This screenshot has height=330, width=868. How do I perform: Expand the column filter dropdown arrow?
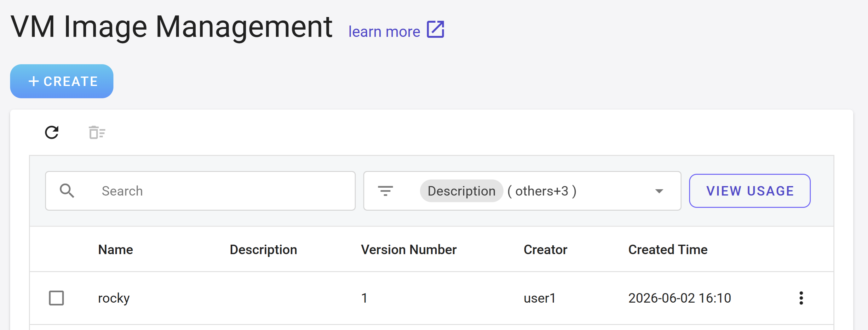[x=659, y=191]
